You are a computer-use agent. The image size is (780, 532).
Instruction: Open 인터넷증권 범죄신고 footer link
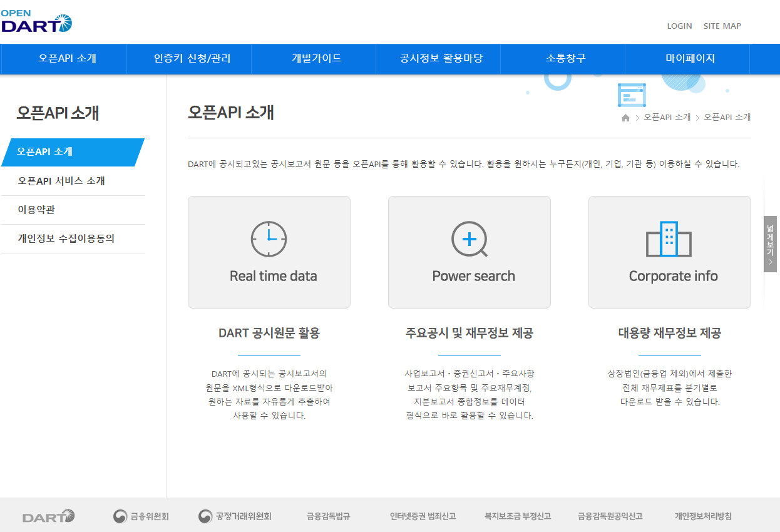[423, 516]
